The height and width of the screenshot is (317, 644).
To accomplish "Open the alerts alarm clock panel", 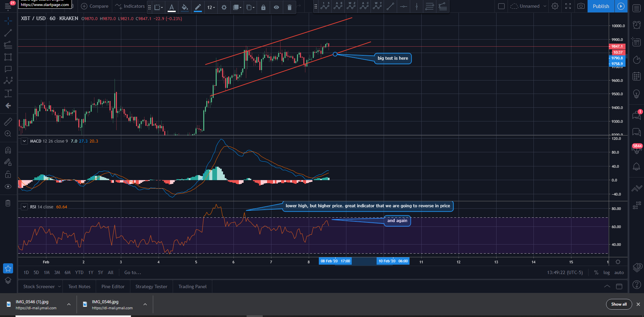I will tap(637, 25).
